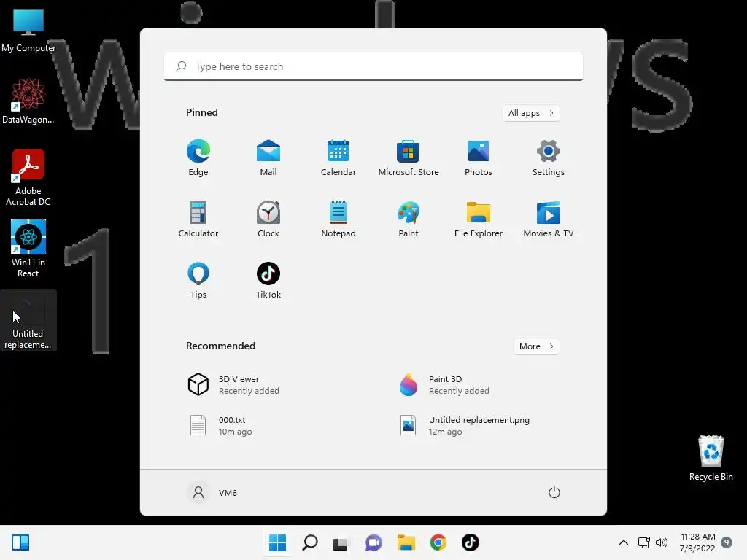Open notification badge showing 9
Image resolution: width=747 pixels, height=560 pixels.
727,542
